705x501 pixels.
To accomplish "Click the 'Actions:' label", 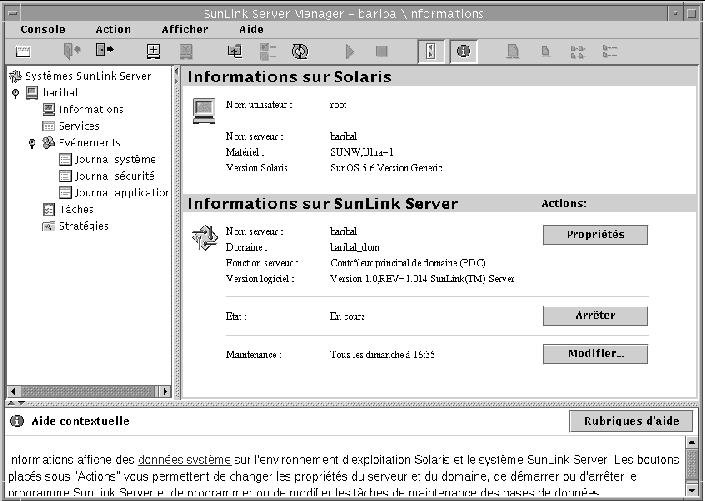I will click(x=564, y=204).
